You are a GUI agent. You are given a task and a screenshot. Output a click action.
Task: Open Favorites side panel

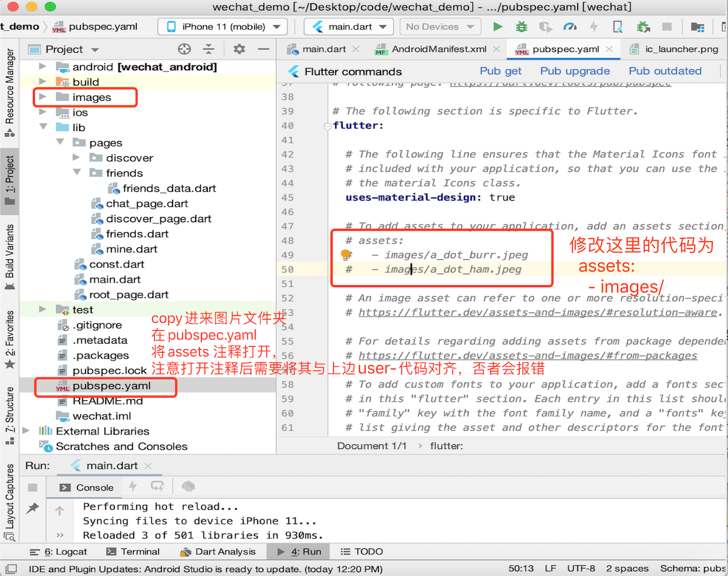tap(10, 340)
